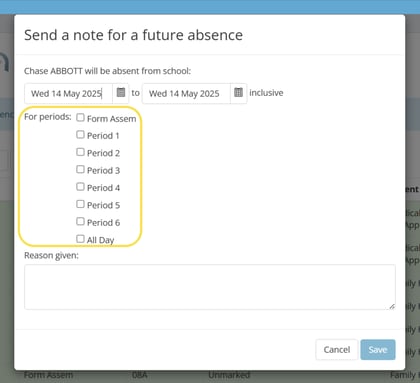Enable the All Day checkbox
The height and width of the screenshot is (383, 420).
tap(80, 239)
